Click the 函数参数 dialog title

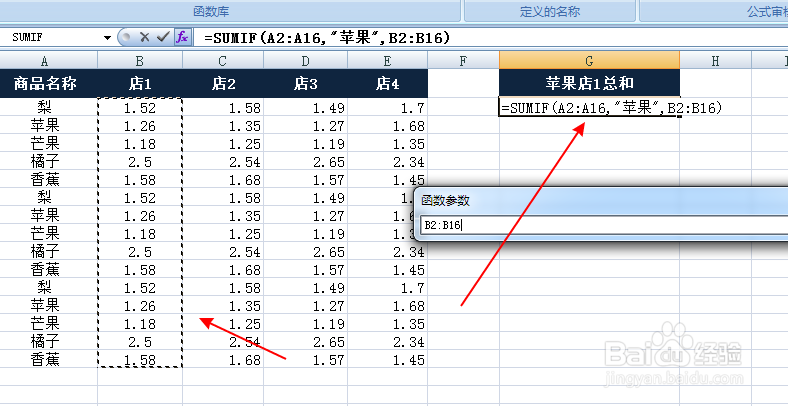pos(445,200)
